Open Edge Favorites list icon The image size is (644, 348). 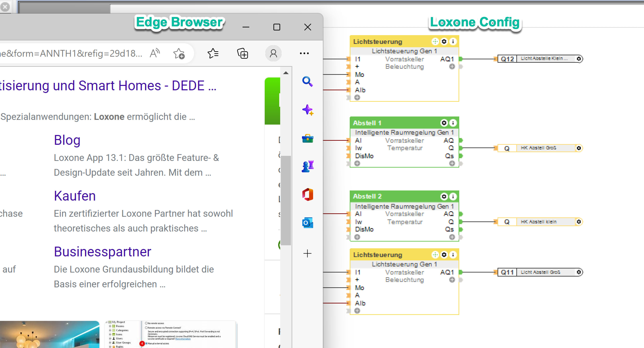pyautogui.click(x=213, y=53)
